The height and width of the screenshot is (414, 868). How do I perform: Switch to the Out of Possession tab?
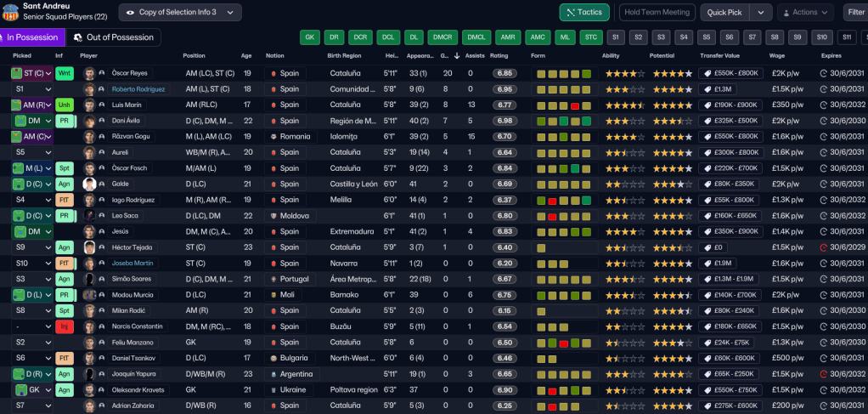coord(114,37)
